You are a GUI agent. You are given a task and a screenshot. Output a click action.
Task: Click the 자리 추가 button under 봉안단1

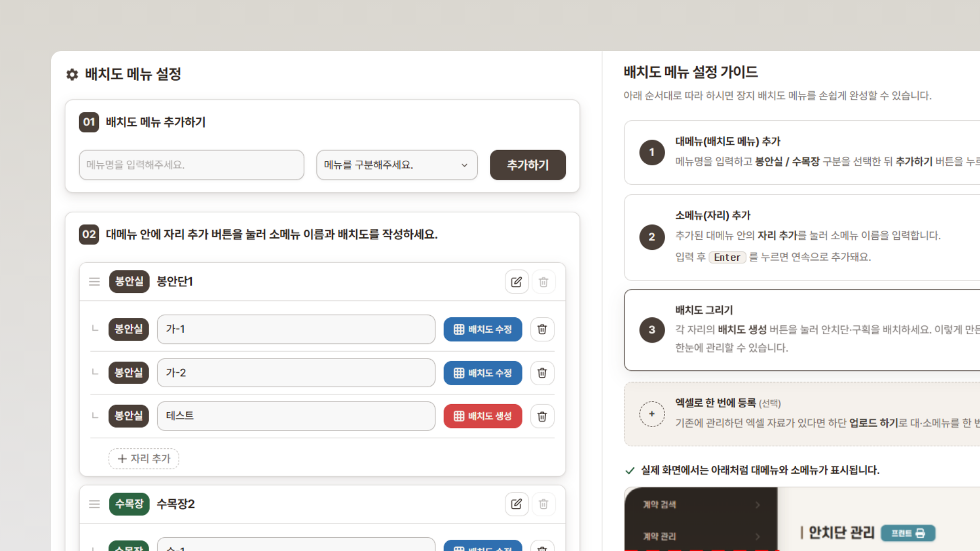click(144, 459)
